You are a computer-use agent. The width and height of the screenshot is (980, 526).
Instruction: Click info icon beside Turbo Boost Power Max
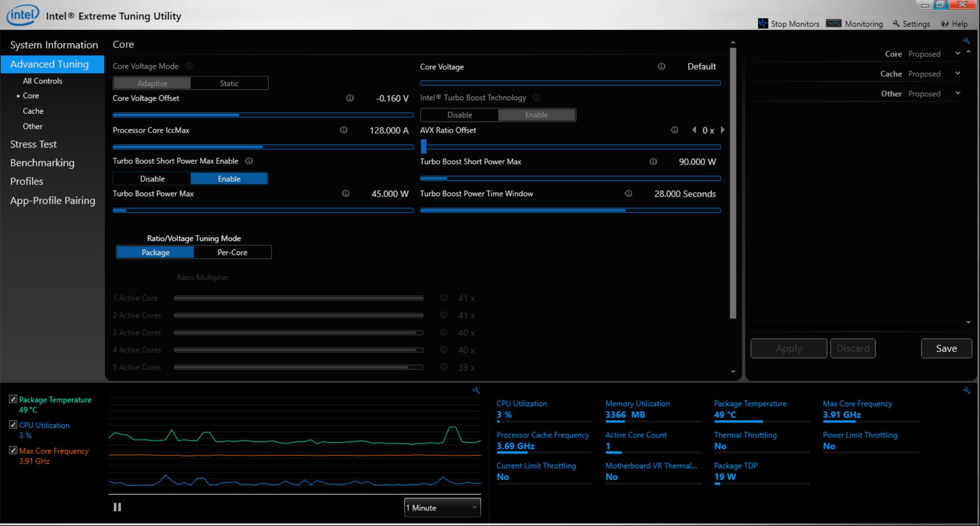tap(346, 194)
